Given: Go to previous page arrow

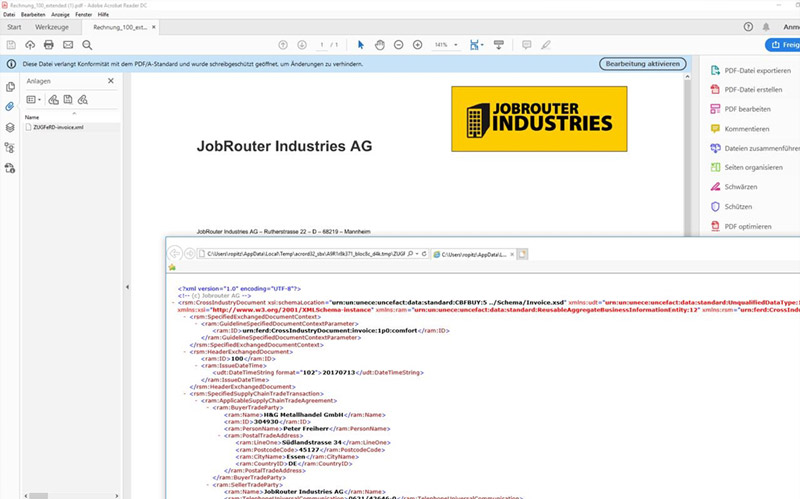Looking at the screenshot, I should click(283, 45).
